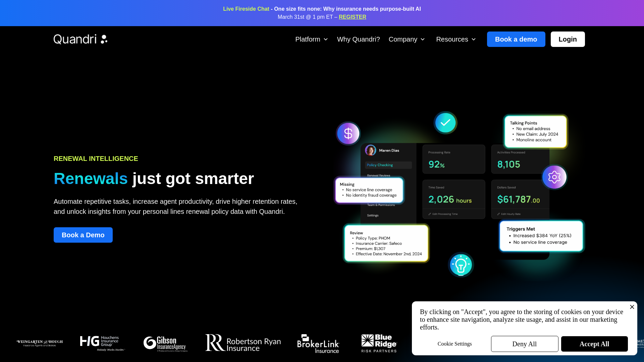Expand the Company dropdown menu
Viewport: 644px width, 362px height.
(x=407, y=39)
